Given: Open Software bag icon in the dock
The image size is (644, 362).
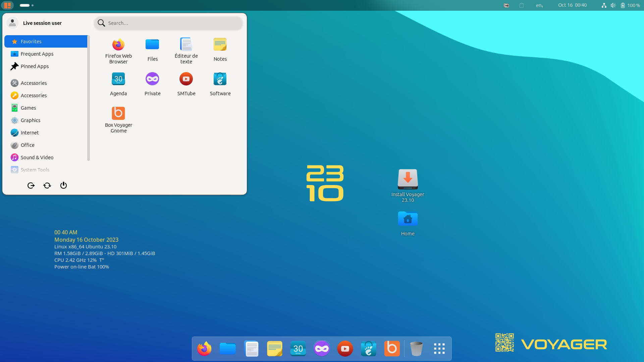Looking at the screenshot, I should coord(369,349).
